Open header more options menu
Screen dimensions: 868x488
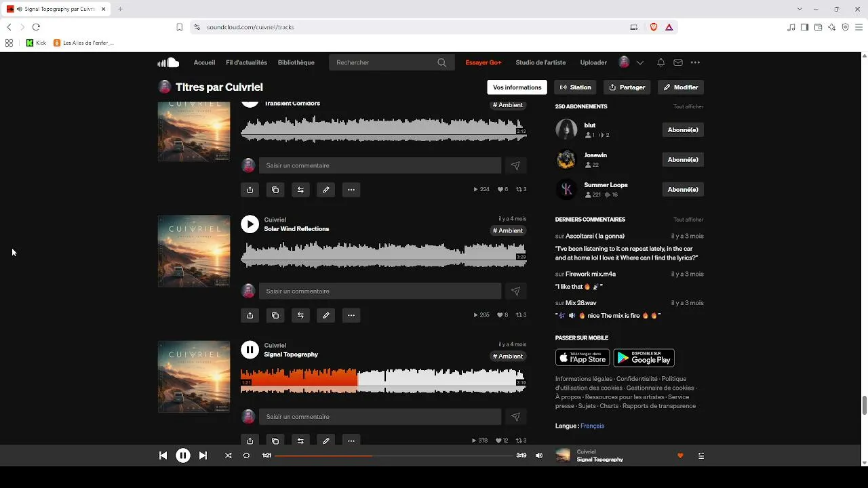[695, 62]
